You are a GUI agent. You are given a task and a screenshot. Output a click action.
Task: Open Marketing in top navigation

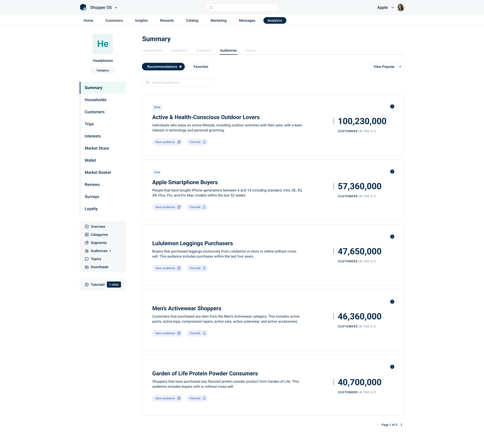[x=219, y=20]
